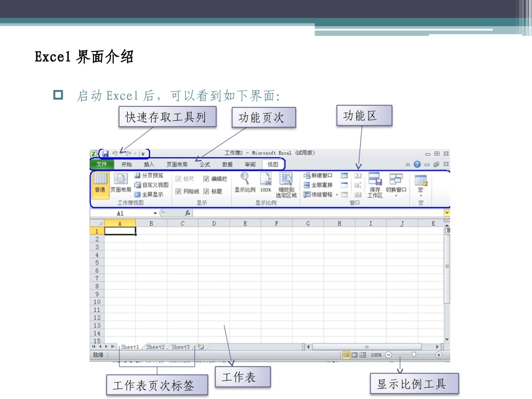Open the Name Box dropdown arrow
The width and height of the screenshot is (532, 399).
point(155,213)
